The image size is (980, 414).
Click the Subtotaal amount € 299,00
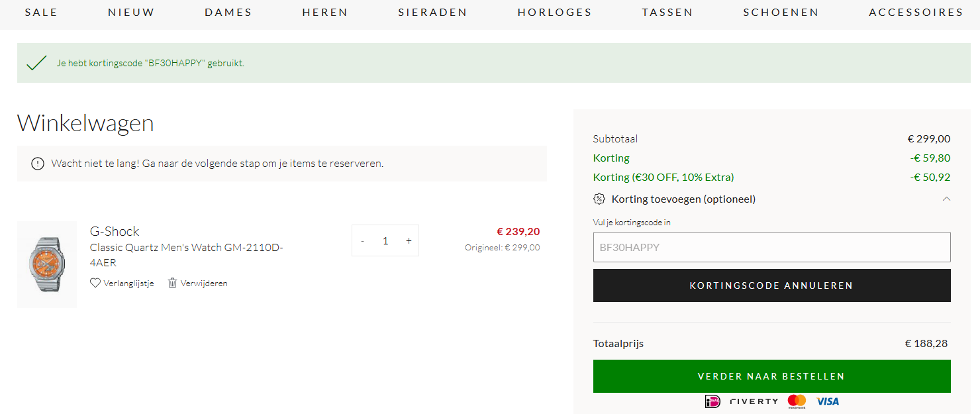[929, 139]
